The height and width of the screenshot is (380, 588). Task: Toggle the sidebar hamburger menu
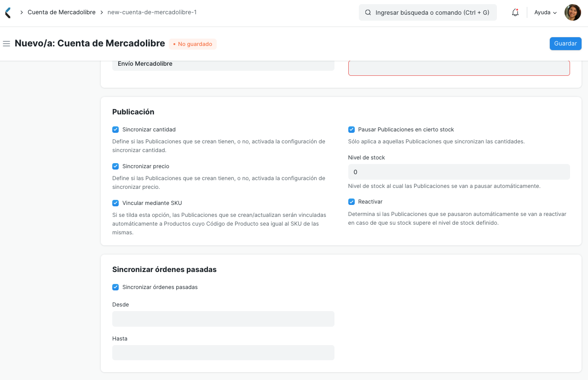tap(6, 44)
